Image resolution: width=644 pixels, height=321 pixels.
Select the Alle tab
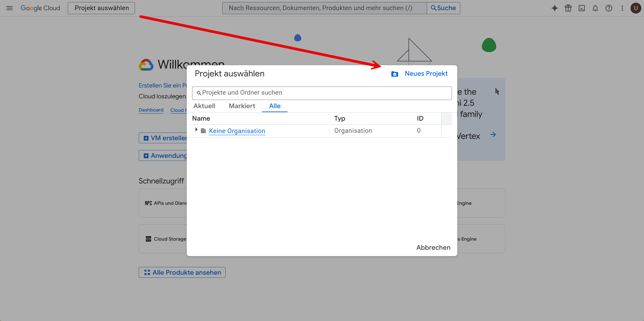[275, 106]
